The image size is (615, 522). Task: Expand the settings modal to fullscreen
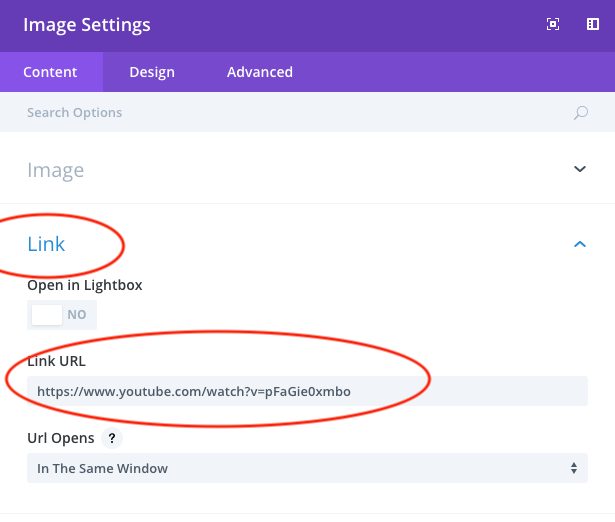[x=553, y=24]
